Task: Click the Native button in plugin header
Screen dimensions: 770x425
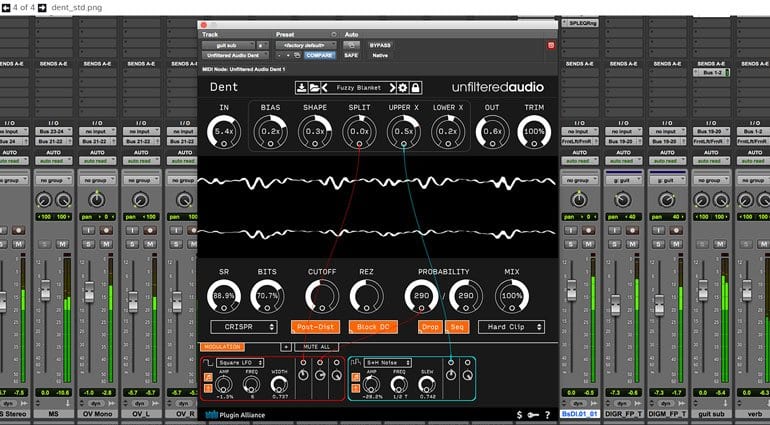Action: click(380, 56)
